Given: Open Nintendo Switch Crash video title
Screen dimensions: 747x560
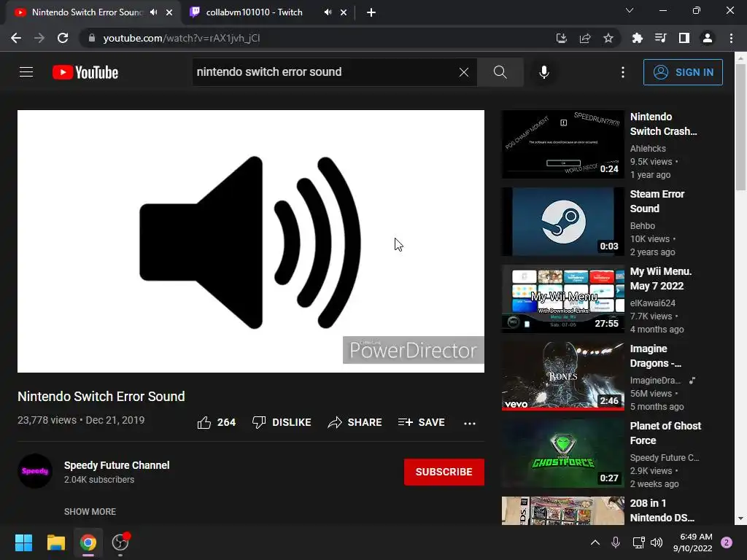Looking at the screenshot, I should click(664, 124).
